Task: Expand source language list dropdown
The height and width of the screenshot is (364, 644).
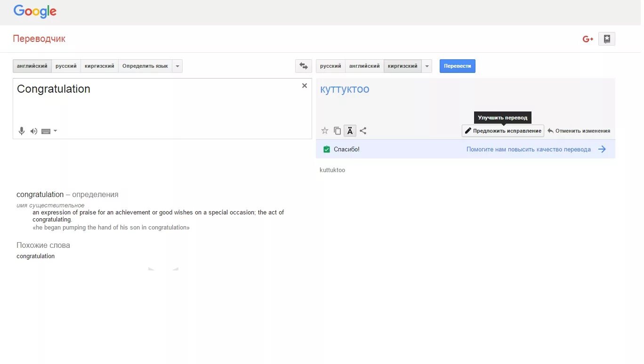Action: point(177,66)
